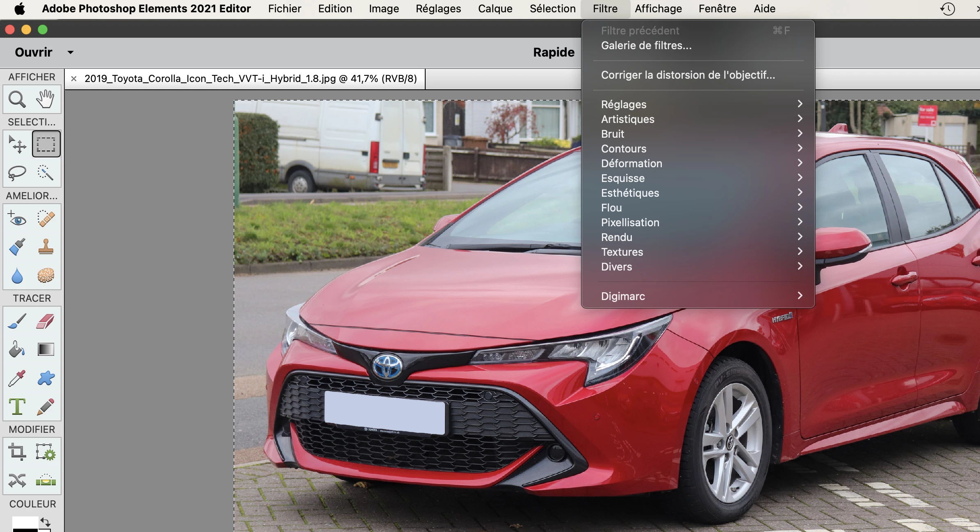This screenshot has height=532, width=980.
Task: Select the Hand tool
Action: [x=46, y=100]
